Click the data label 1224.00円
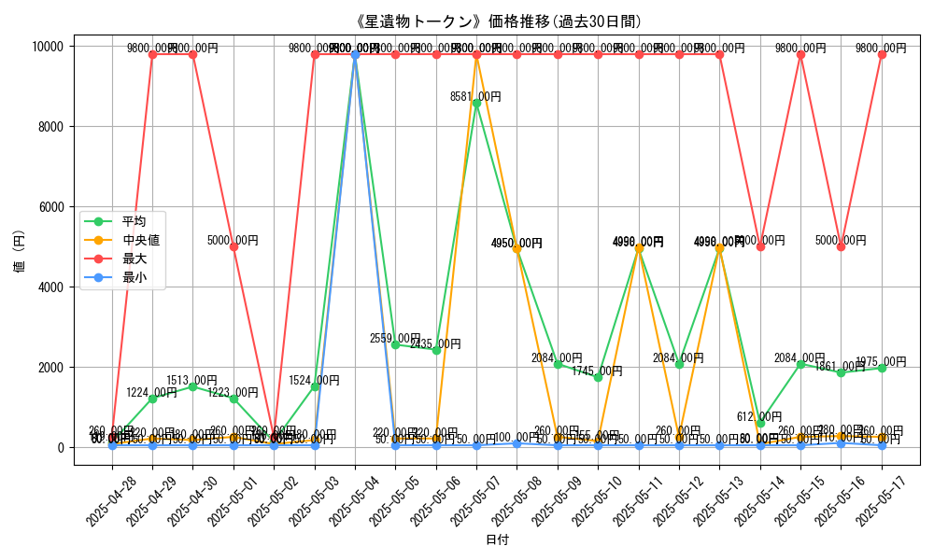This screenshot has height=560, width=934. (152, 392)
